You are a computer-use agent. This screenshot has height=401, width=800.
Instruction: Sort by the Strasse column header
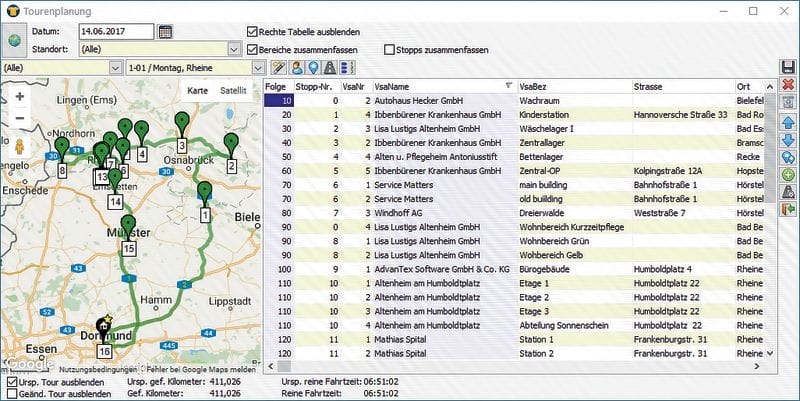683,87
